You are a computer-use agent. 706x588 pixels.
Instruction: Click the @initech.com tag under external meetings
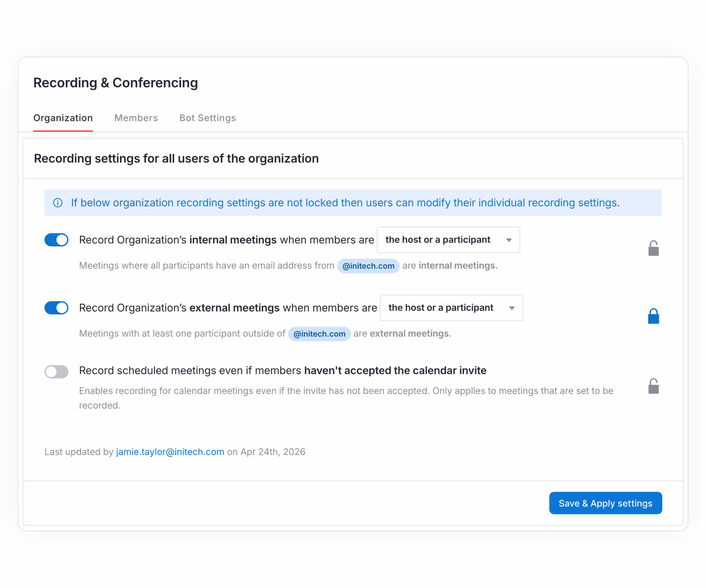pyautogui.click(x=319, y=334)
